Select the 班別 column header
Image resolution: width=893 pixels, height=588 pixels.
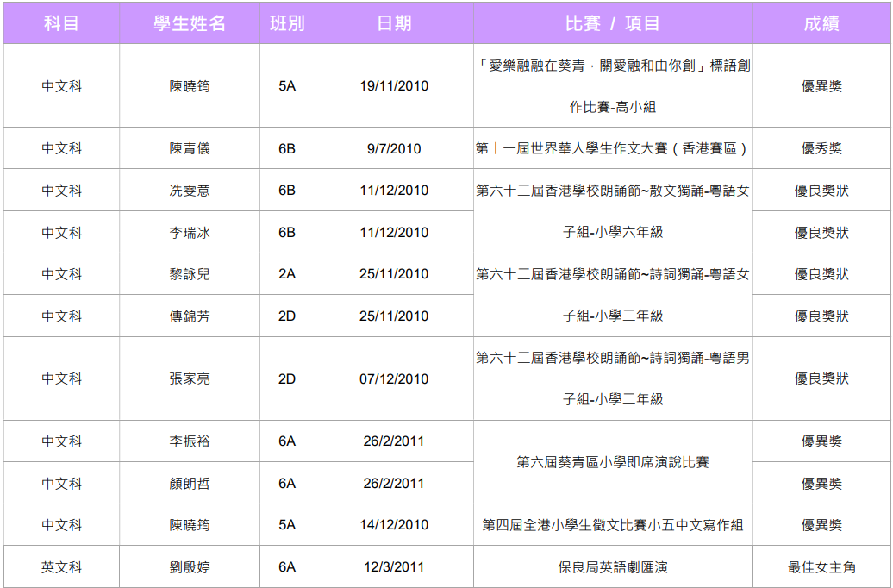coord(287,23)
